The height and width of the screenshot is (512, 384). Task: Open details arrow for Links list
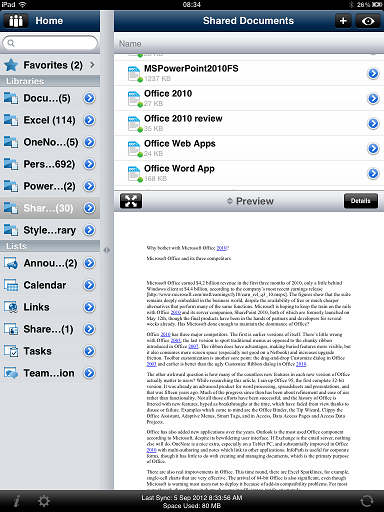pos(89,307)
